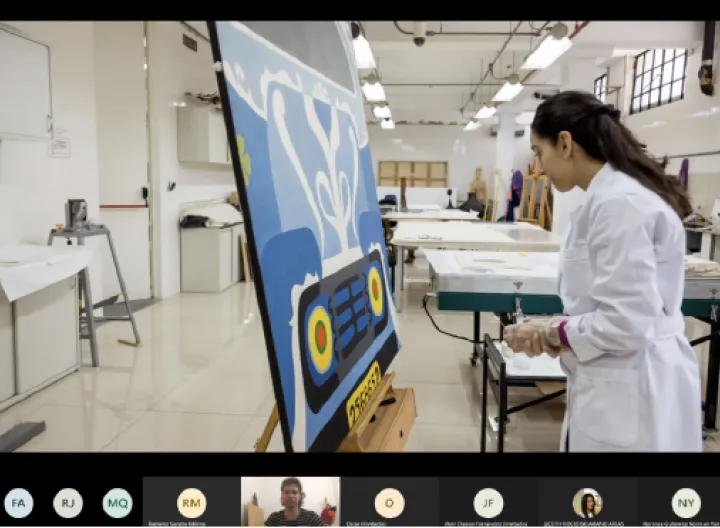The width and height of the screenshot is (720, 528).
Task: Click the FA participant avatar
Action: click(18, 502)
